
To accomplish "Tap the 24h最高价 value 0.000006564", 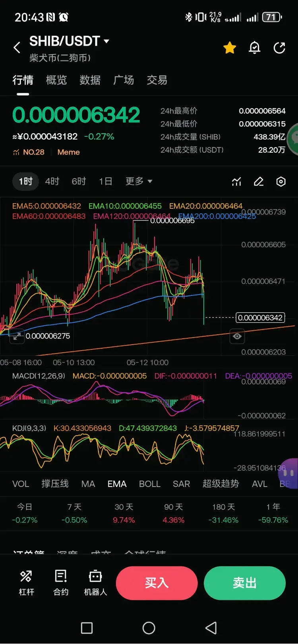I will (x=262, y=111).
